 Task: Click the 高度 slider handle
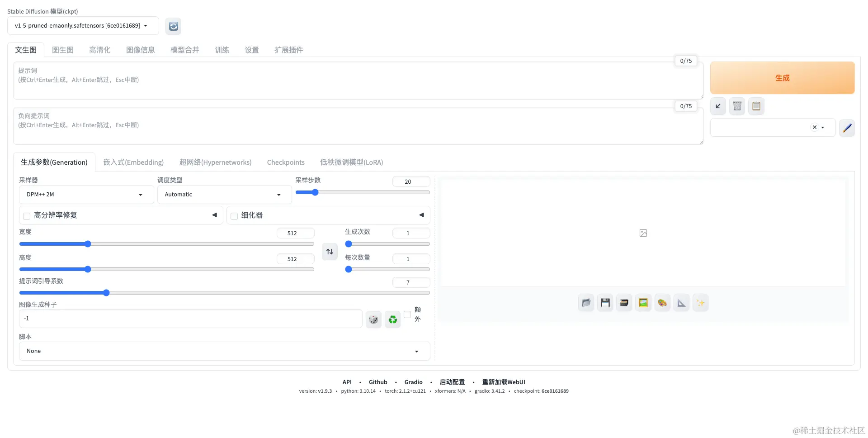click(x=88, y=269)
